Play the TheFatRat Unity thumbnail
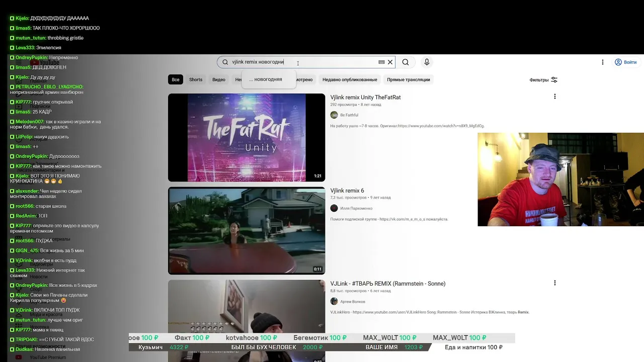Viewport: 644px width, 362px height. (247, 137)
